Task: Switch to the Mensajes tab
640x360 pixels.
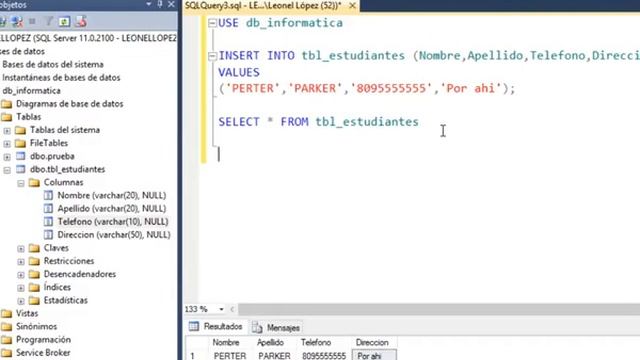Action: click(x=276, y=327)
